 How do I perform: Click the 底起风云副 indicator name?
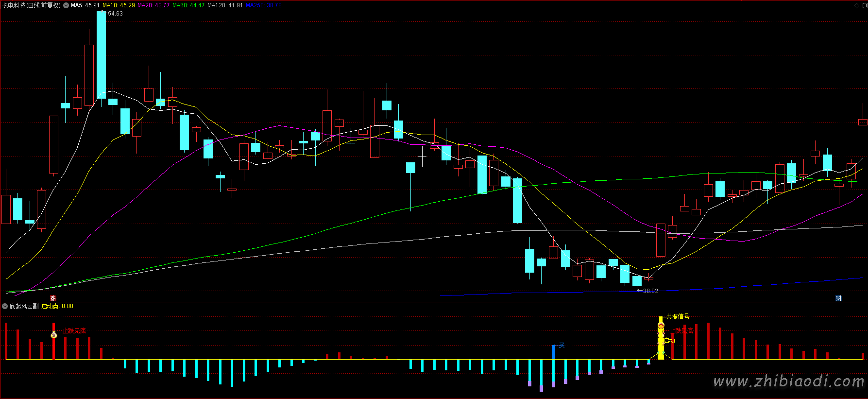click(24, 306)
